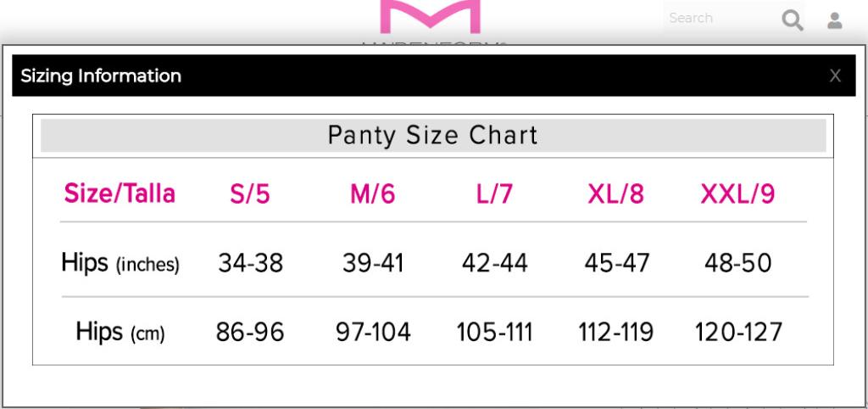Select the L/7 size header

(493, 194)
